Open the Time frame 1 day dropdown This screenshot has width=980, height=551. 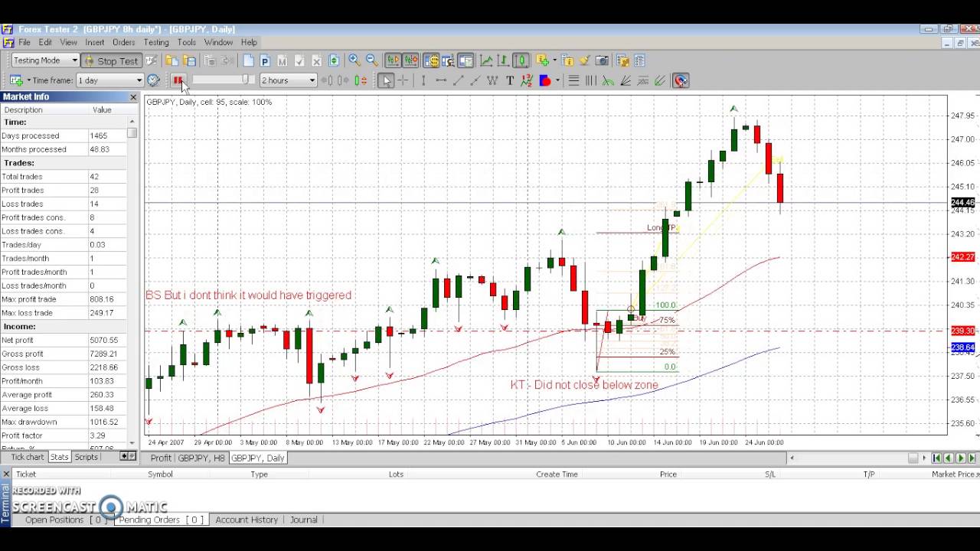click(x=110, y=80)
